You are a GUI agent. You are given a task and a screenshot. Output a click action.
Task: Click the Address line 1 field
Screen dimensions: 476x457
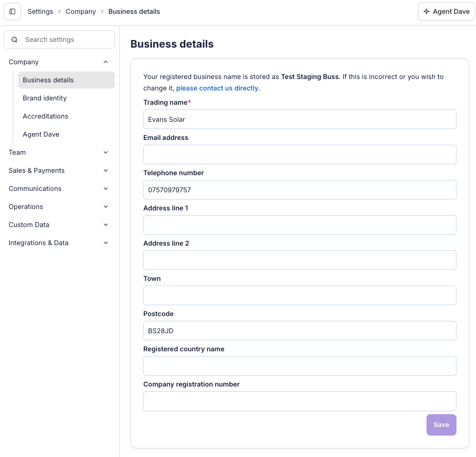point(299,225)
